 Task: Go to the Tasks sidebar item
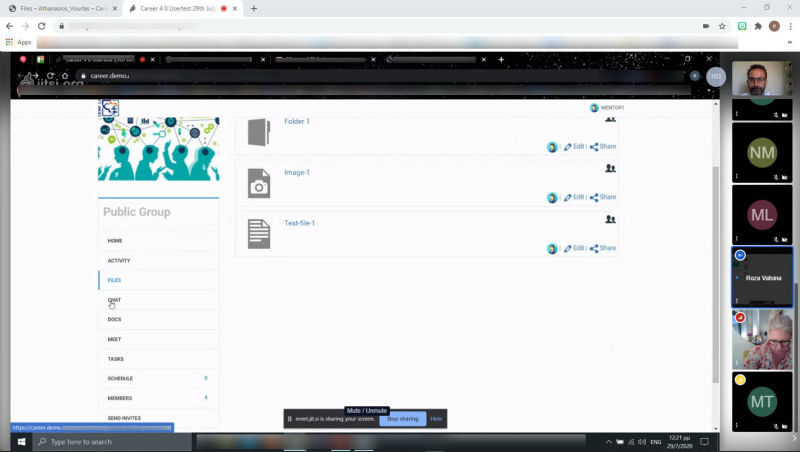point(116,359)
